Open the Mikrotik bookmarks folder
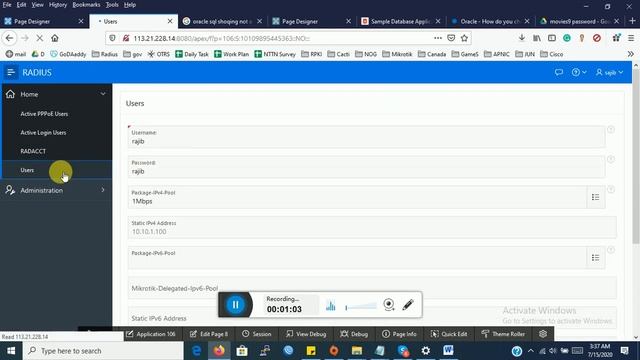This screenshot has width=640, height=360. (397, 54)
